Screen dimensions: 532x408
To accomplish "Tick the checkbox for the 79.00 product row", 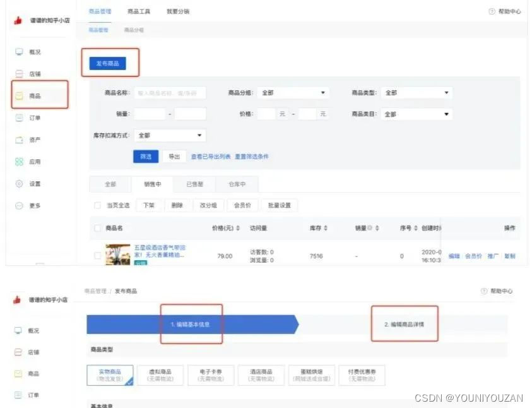I will [x=98, y=256].
